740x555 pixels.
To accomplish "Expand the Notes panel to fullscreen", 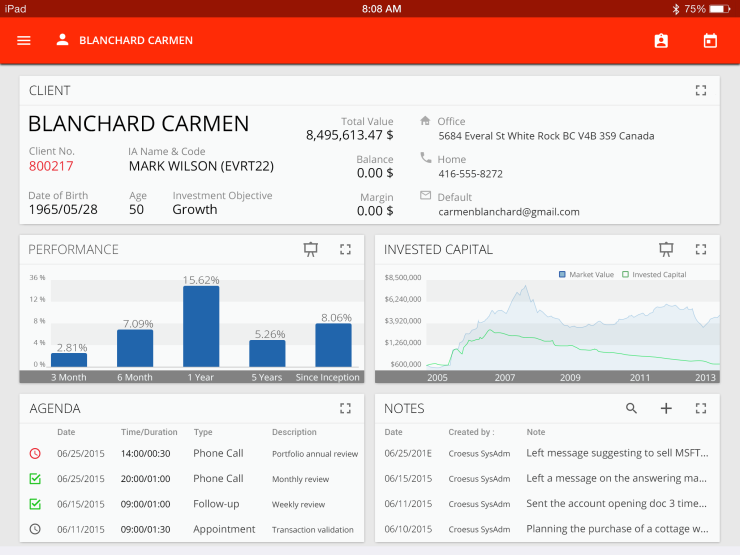I will coord(701,408).
